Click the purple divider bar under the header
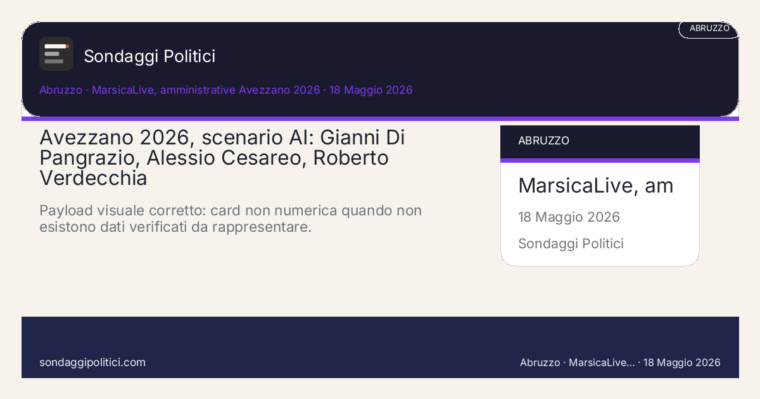The image size is (760, 399). [380, 118]
